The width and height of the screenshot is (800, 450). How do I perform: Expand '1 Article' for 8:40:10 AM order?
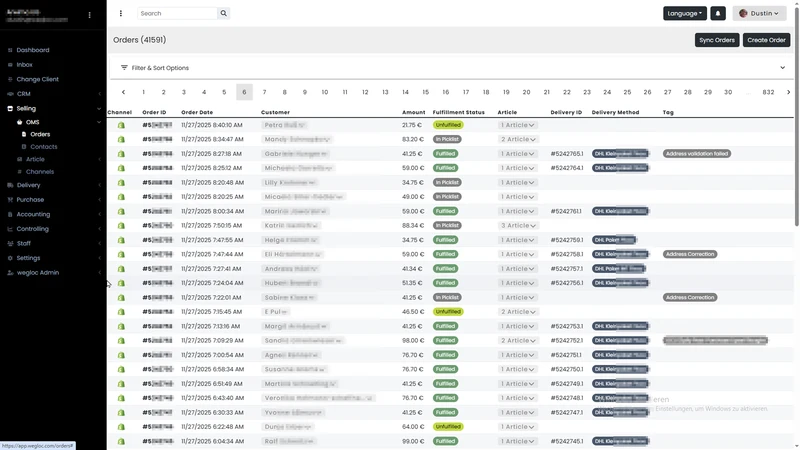tap(517, 125)
